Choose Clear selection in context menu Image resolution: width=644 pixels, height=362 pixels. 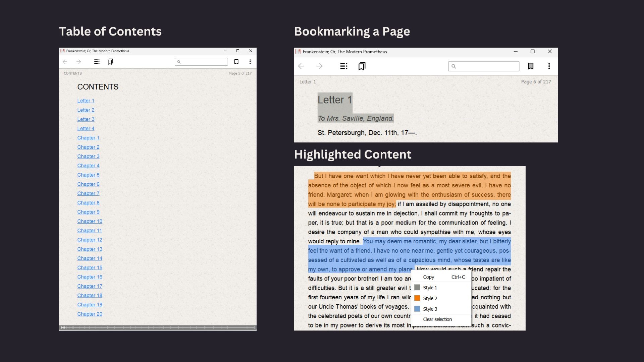pos(441,319)
